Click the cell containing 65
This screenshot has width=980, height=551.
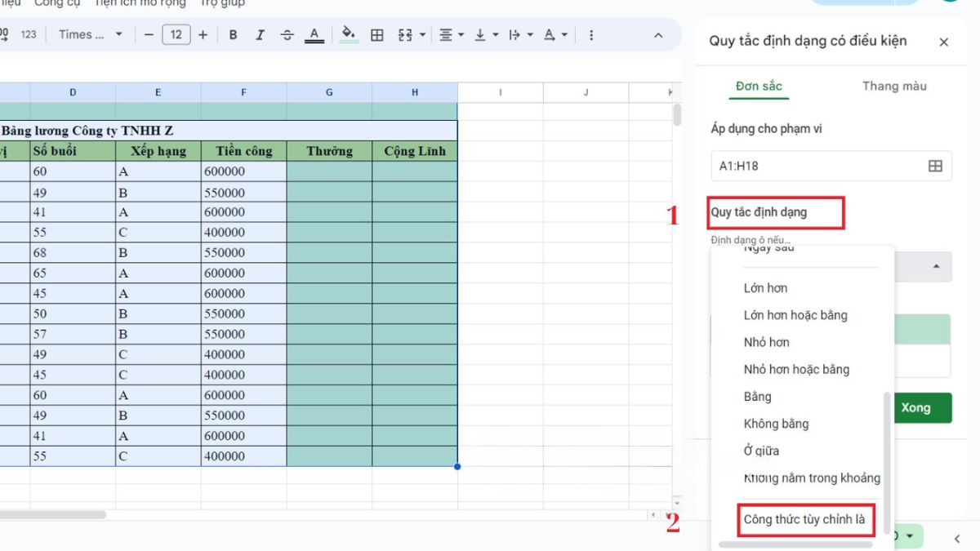[x=73, y=273]
